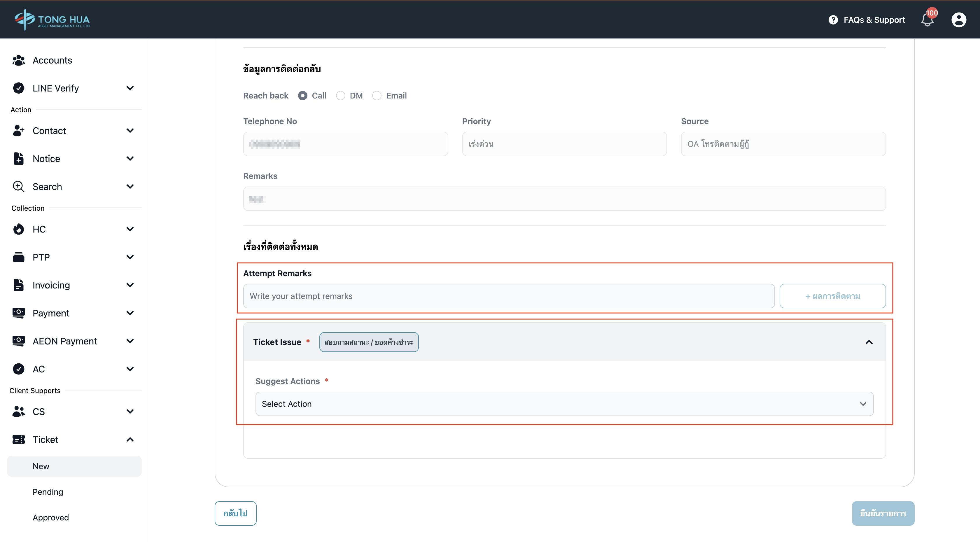Click the Ticket icon in sidebar
The height and width of the screenshot is (542, 980).
(x=18, y=439)
